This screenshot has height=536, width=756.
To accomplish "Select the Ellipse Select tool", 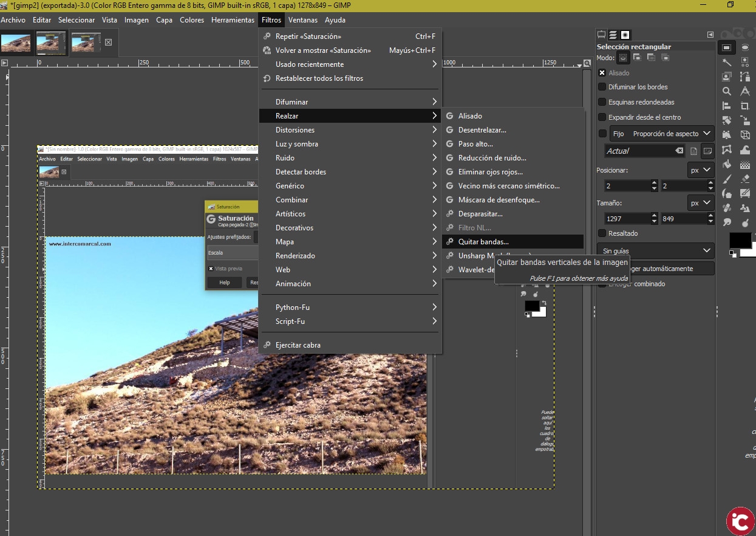I will (745, 47).
